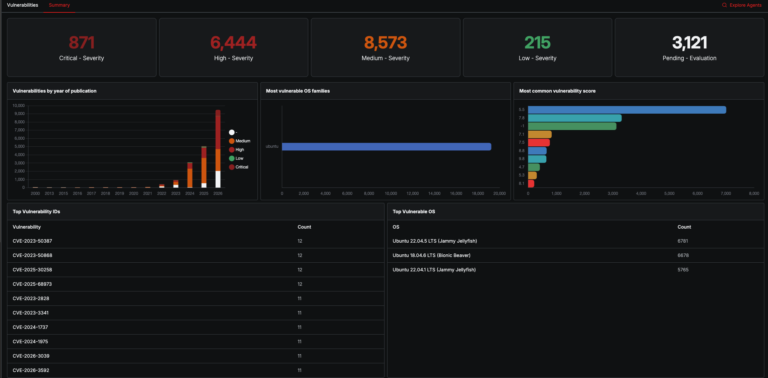
Task: Select the CVE-2023-2828 row
Action: (196, 298)
